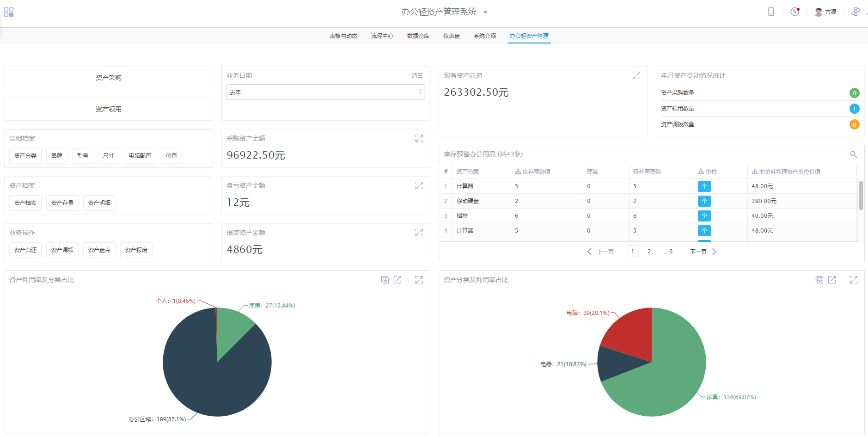Image resolution: width=868 pixels, height=437 pixels.
Task: Expand the 报废资产金额 card fullscreen
Action: click(419, 233)
